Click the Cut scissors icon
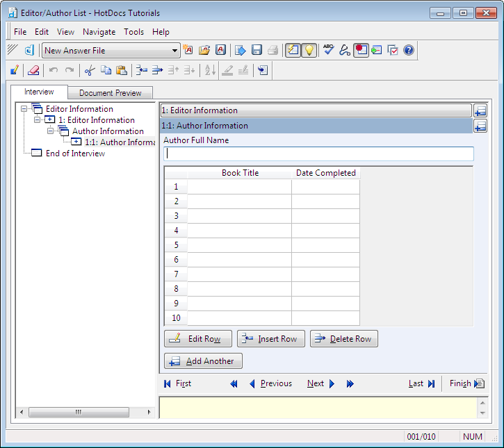Image resolution: width=504 pixels, height=448 pixels. click(x=90, y=70)
